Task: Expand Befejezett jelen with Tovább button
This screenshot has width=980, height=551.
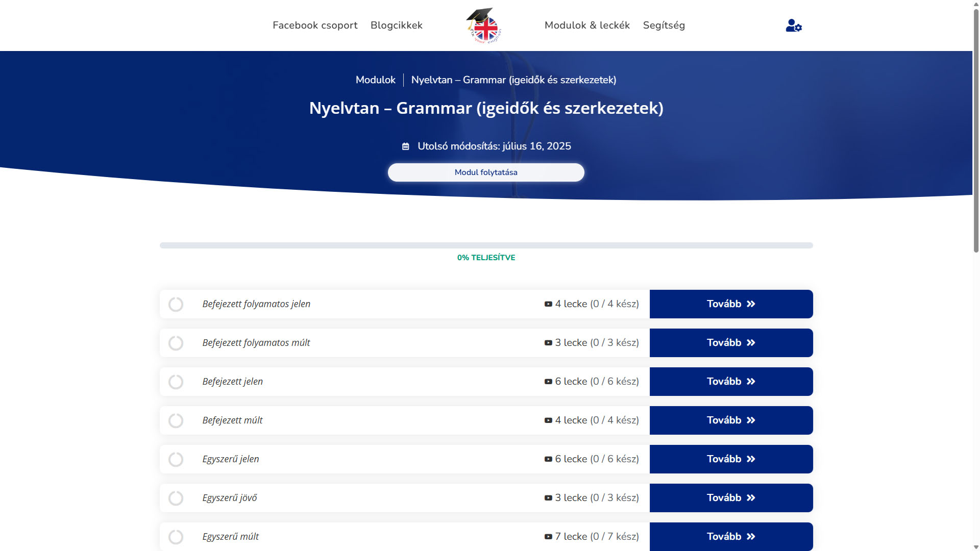Action: [731, 382]
